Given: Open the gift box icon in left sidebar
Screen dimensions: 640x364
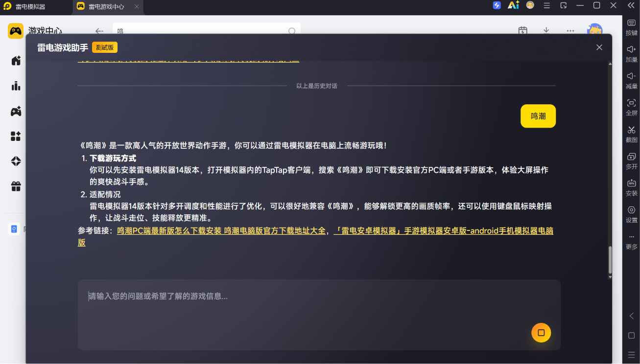Looking at the screenshot, I should 16,186.
